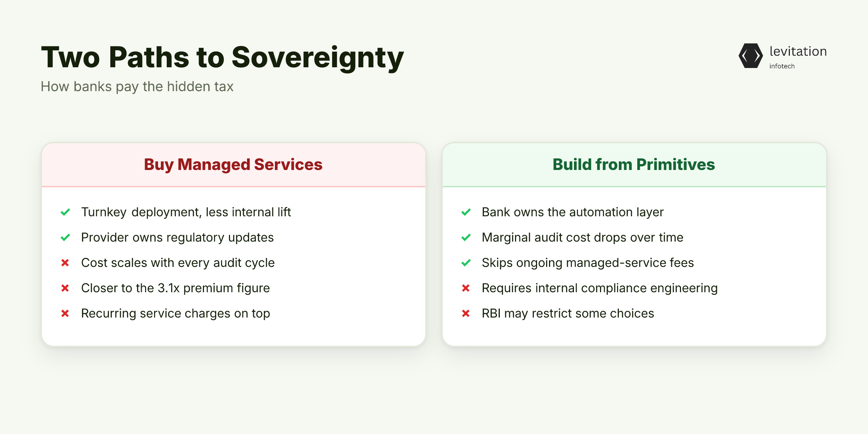Click the infotech text under the logo
Screen dimensions: 868x434
782,66
